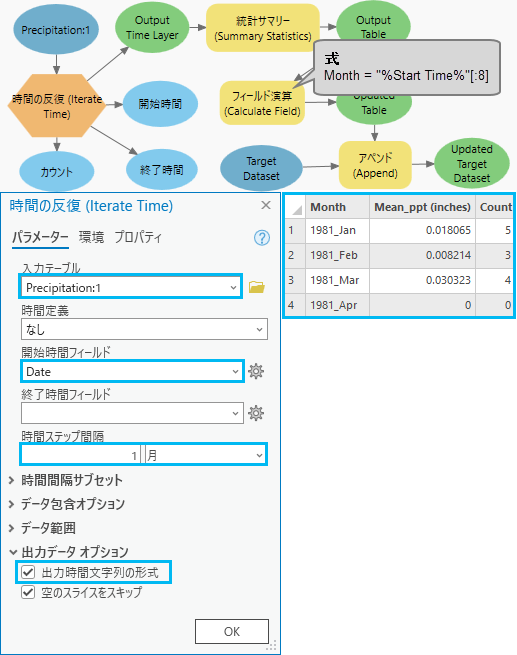
Task: Select the 時間の反復 (Iterate Time) hexagon
Action: pyautogui.click(x=57, y=106)
